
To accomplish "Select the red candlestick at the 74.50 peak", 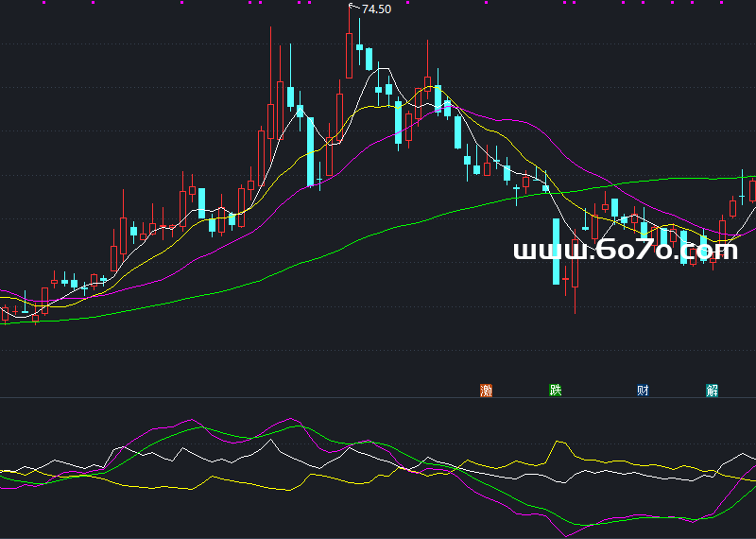I will pos(350,57).
